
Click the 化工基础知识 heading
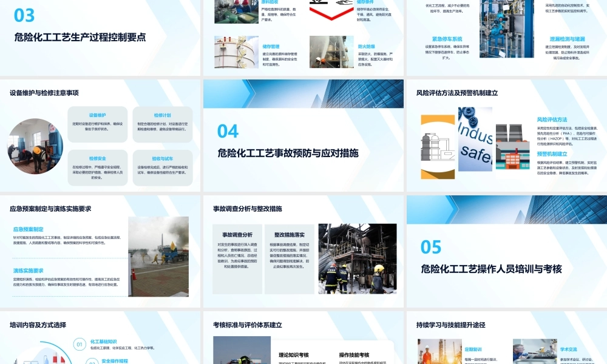103,342
